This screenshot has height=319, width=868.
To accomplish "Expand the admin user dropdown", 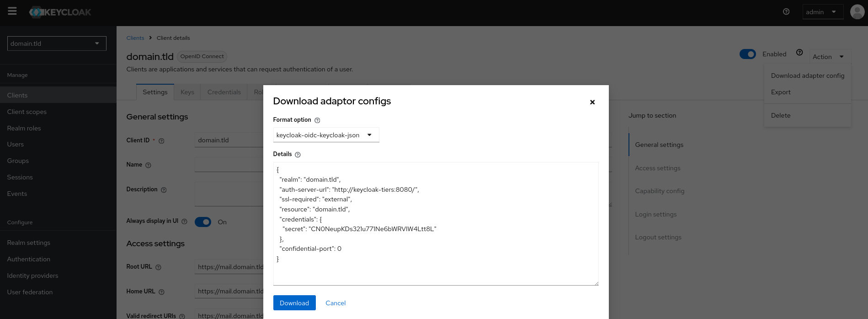I will pos(822,12).
